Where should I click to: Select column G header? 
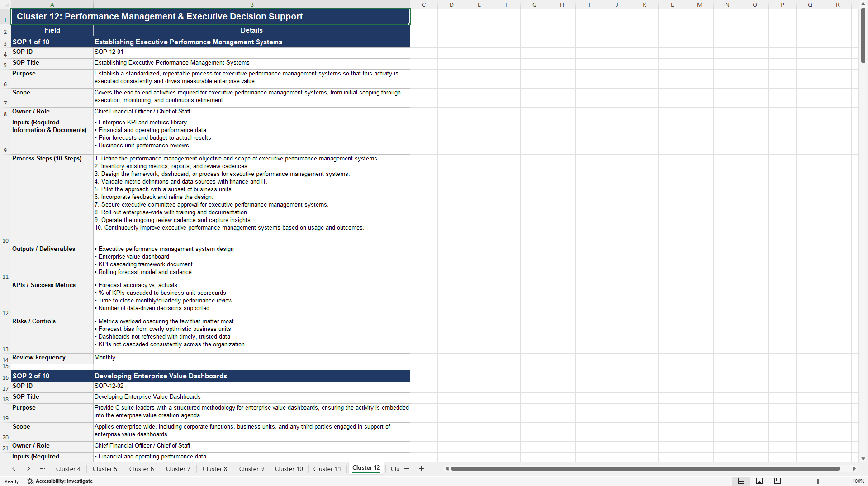(534, 5)
